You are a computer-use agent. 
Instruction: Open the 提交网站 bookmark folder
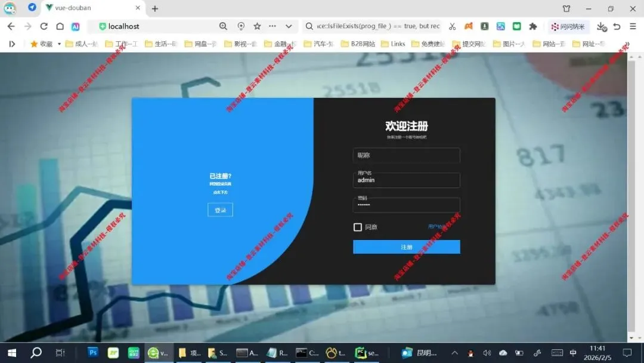(x=469, y=44)
